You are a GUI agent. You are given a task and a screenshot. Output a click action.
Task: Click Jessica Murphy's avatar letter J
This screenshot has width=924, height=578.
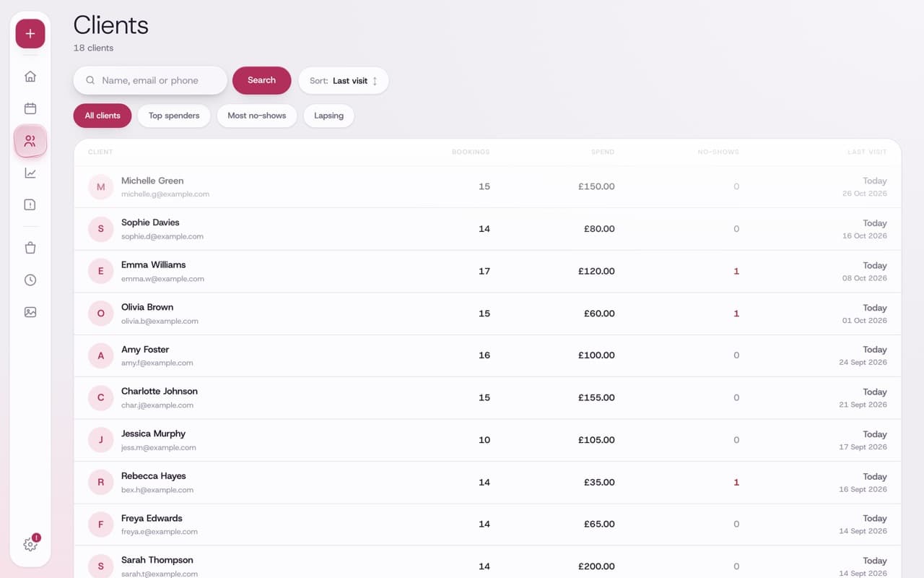(100, 440)
